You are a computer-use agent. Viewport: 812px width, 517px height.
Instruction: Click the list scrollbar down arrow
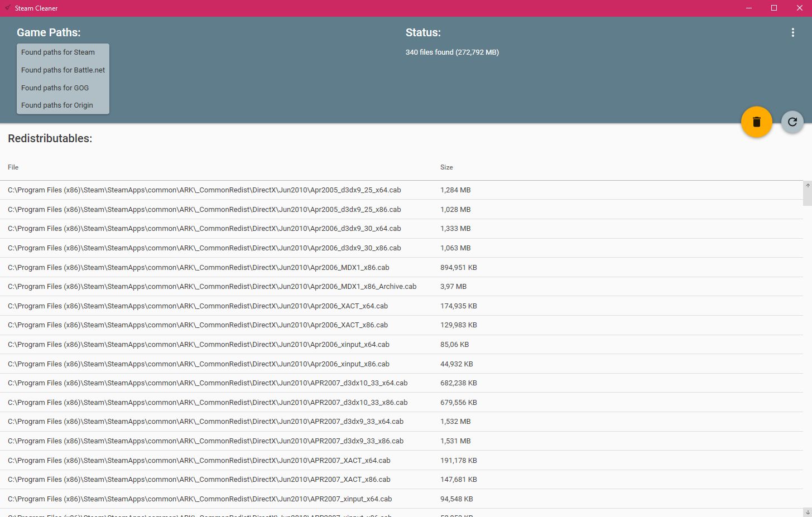click(808, 513)
